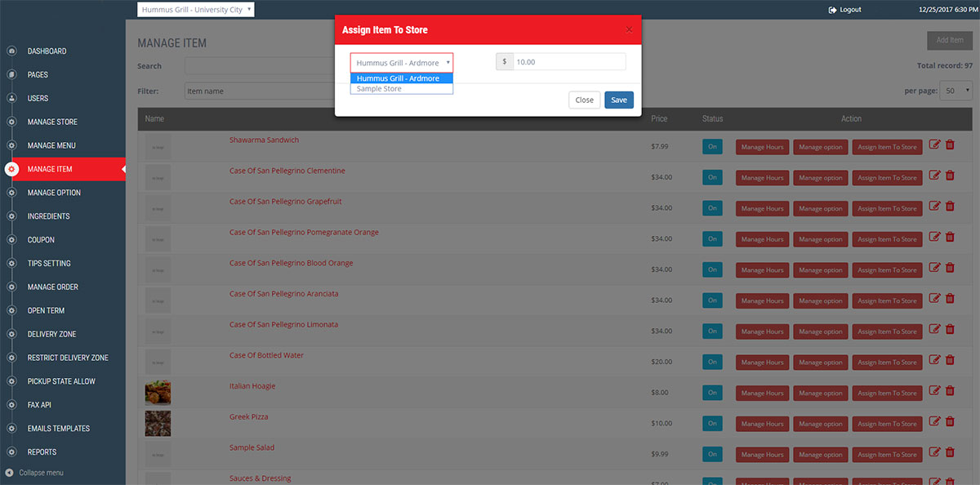Open Manage Store in sidebar

tap(52, 122)
